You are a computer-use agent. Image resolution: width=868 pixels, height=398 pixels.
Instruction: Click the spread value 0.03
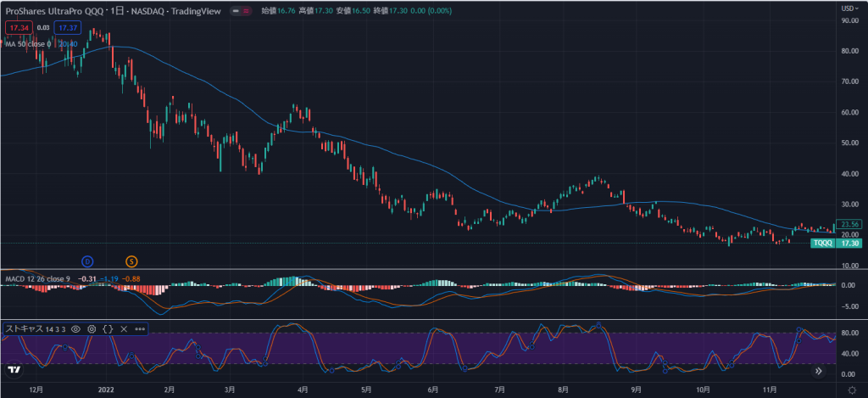(x=42, y=27)
